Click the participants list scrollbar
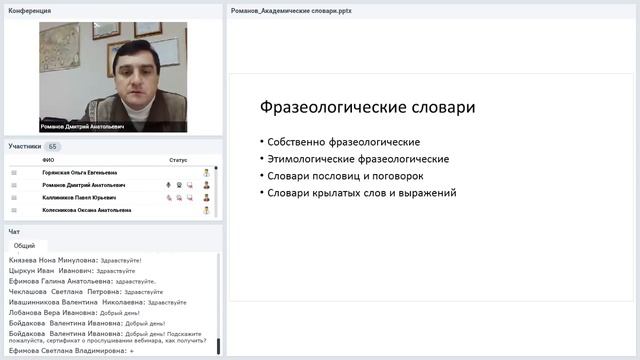Screen dimensions: 640x360 coord(216,191)
